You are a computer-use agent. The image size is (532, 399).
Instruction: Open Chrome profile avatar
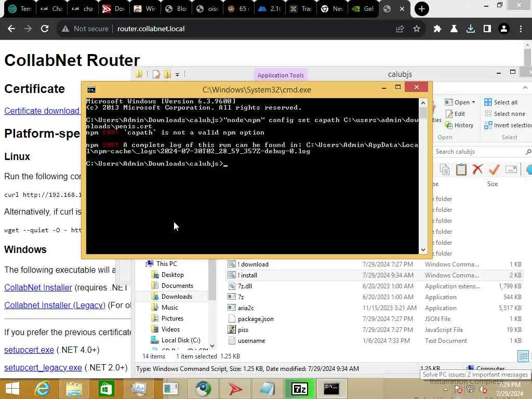point(504,29)
